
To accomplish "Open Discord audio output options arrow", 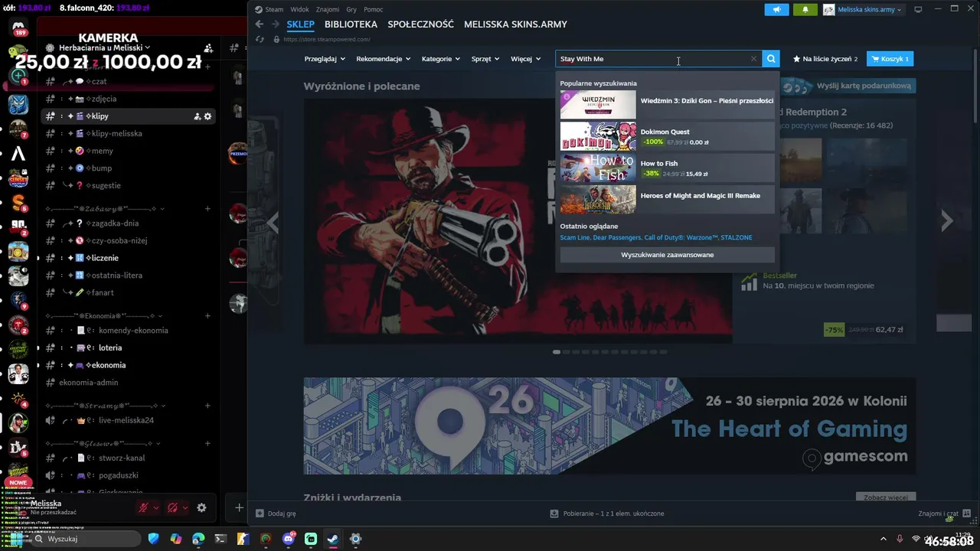I will [186, 507].
